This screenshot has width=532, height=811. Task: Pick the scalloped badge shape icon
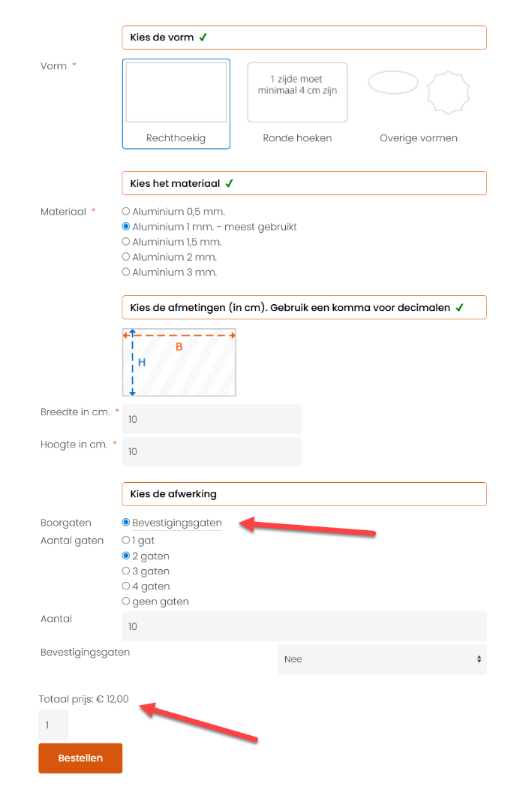448,92
